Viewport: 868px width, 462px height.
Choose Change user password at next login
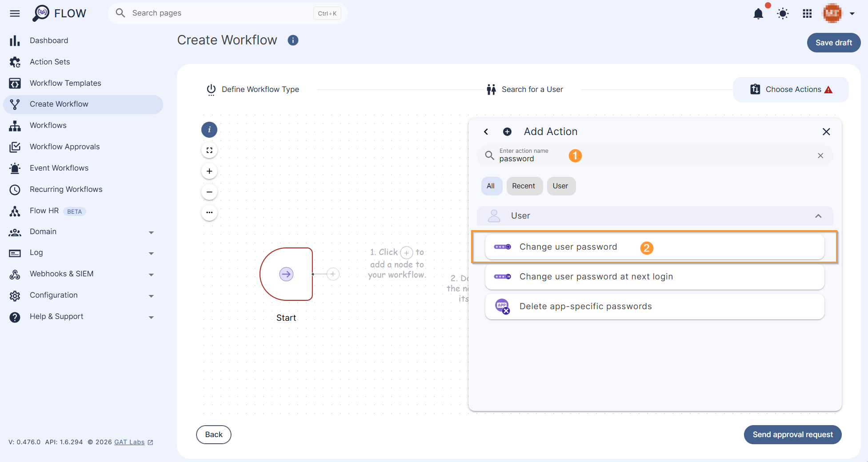(655, 277)
